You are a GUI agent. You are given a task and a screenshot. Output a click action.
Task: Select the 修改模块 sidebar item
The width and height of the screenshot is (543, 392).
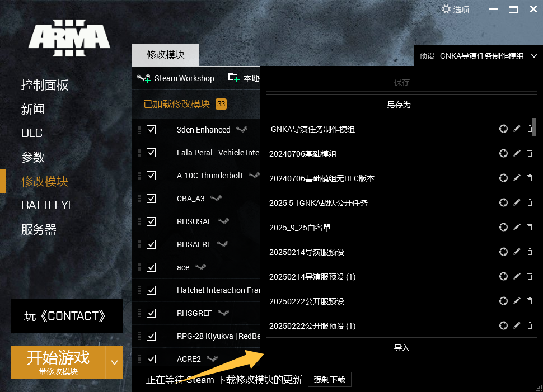[x=45, y=181]
